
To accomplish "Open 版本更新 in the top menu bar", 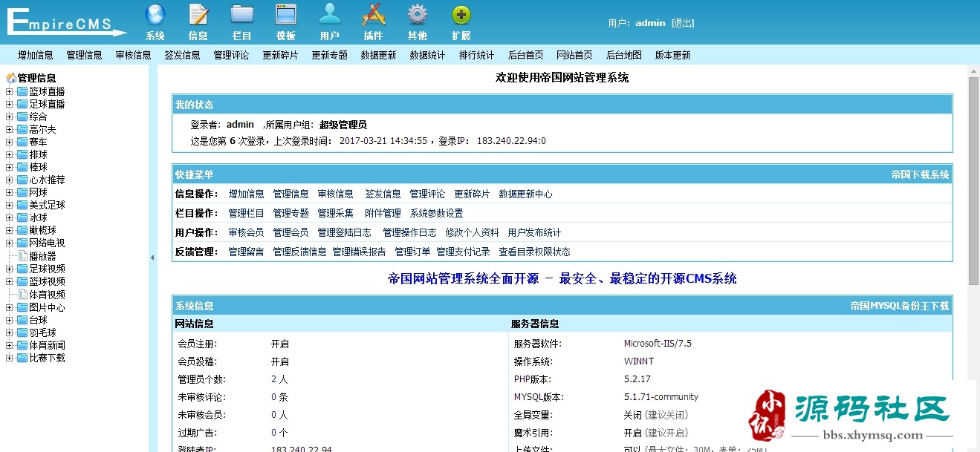I will 673,55.
